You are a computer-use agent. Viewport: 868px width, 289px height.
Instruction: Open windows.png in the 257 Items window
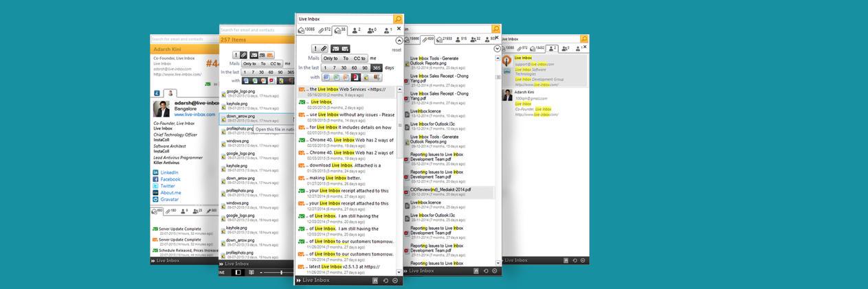[258, 142]
